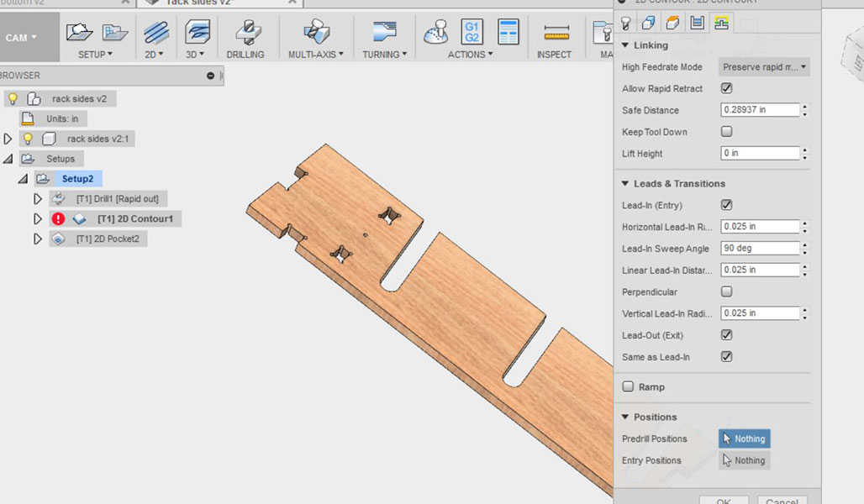
Task: Toggle Lead-In (Entry) checkbox
Action: coord(727,205)
